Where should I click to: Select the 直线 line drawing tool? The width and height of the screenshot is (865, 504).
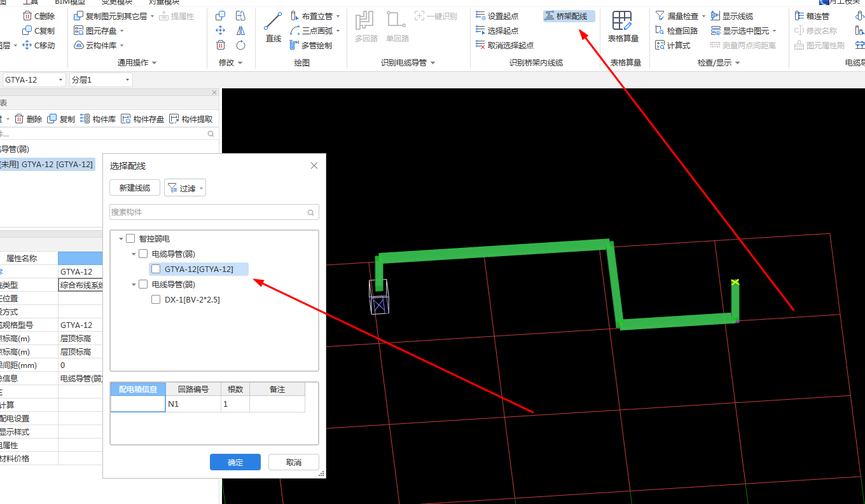pyautogui.click(x=273, y=28)
